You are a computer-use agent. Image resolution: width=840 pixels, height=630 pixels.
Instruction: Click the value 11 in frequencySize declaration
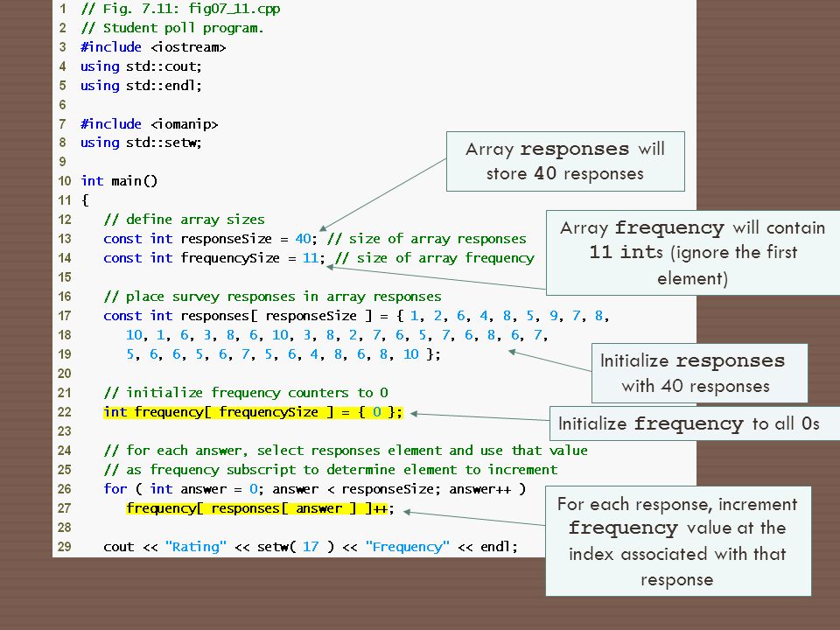tap(310, 258)
